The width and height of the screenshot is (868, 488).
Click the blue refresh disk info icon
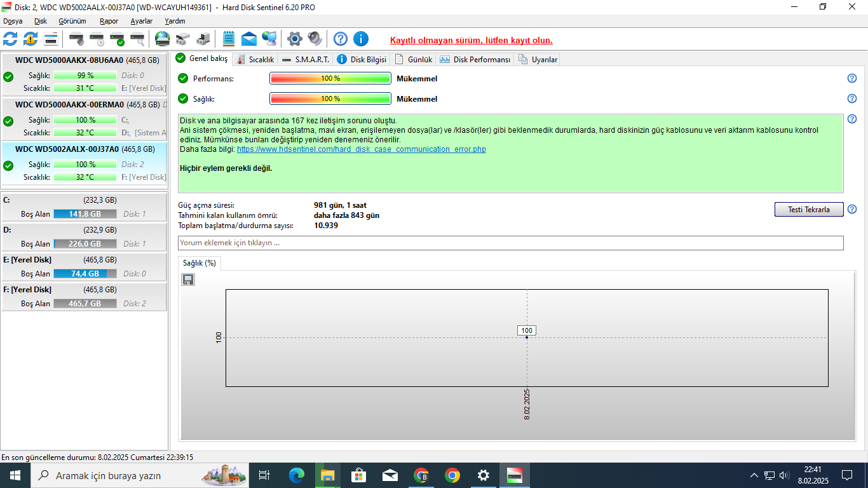[10, 39]
